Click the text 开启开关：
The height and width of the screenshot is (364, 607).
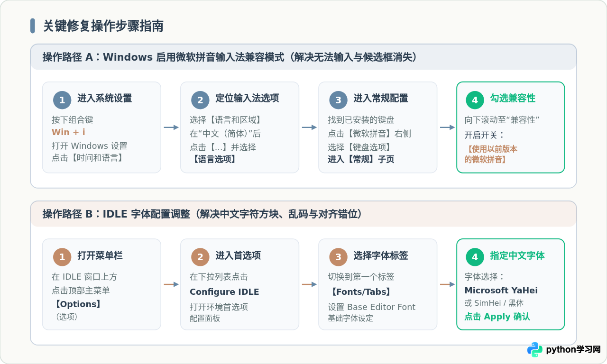click(485, 135)
